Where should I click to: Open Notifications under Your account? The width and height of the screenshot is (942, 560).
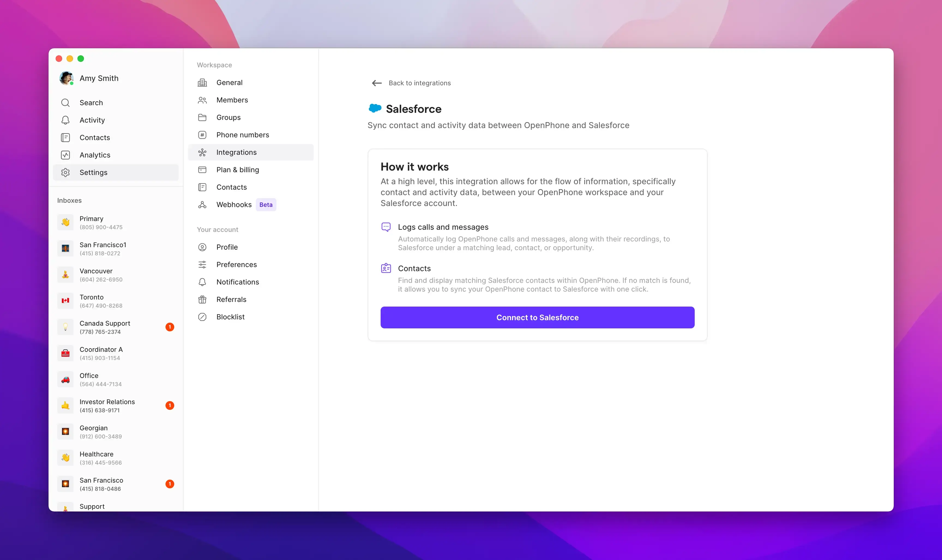click(x=237, y=282)
